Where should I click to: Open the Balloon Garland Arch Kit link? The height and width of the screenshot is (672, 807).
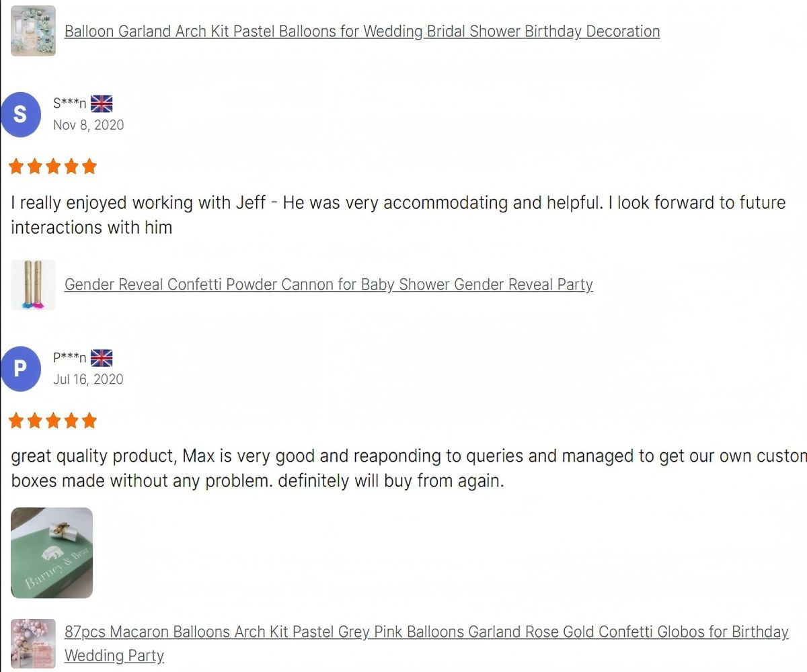tap(362, 32)
